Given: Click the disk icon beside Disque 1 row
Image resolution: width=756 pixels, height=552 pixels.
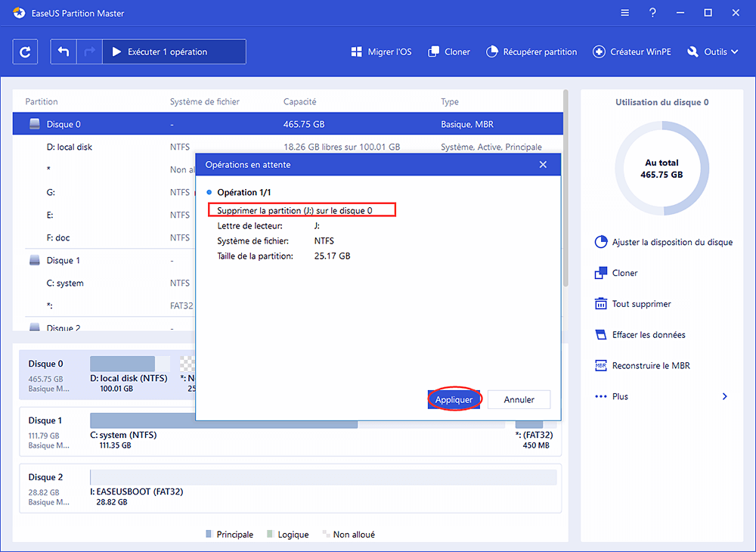Looking at the screenshot, I should [35, 260].
